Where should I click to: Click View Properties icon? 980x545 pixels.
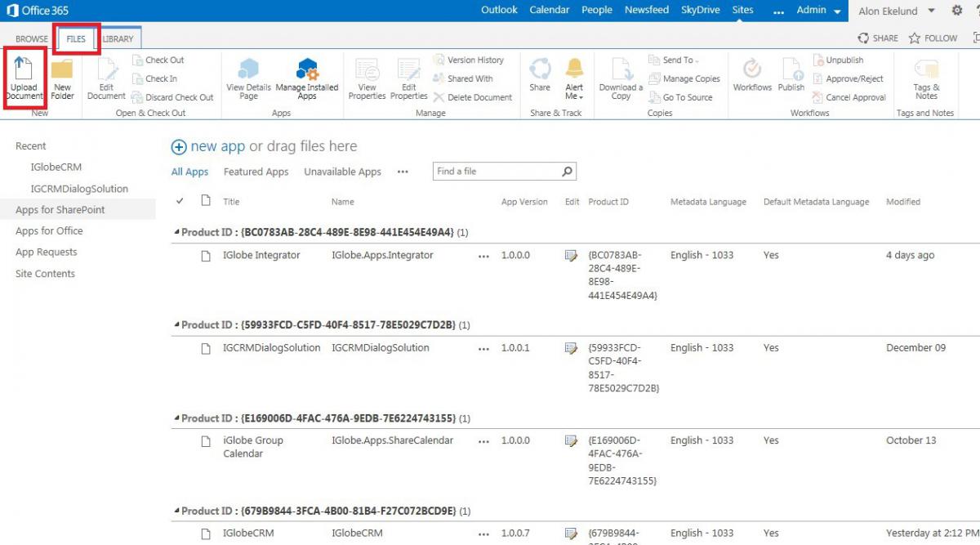pos(367,78)
